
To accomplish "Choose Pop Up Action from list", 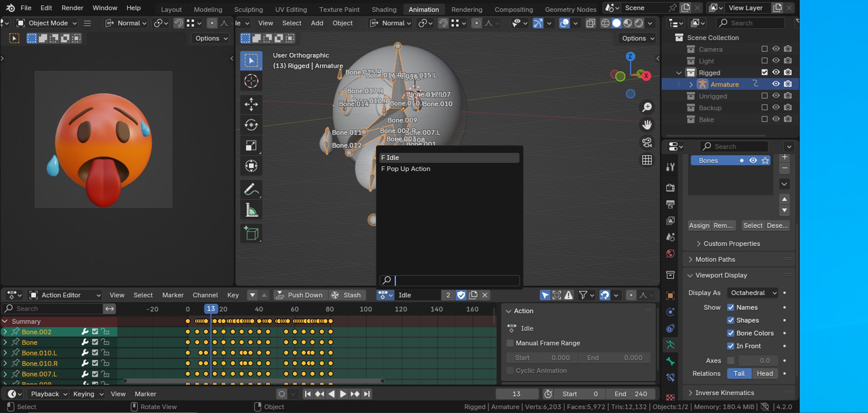I will click(406, 169).
